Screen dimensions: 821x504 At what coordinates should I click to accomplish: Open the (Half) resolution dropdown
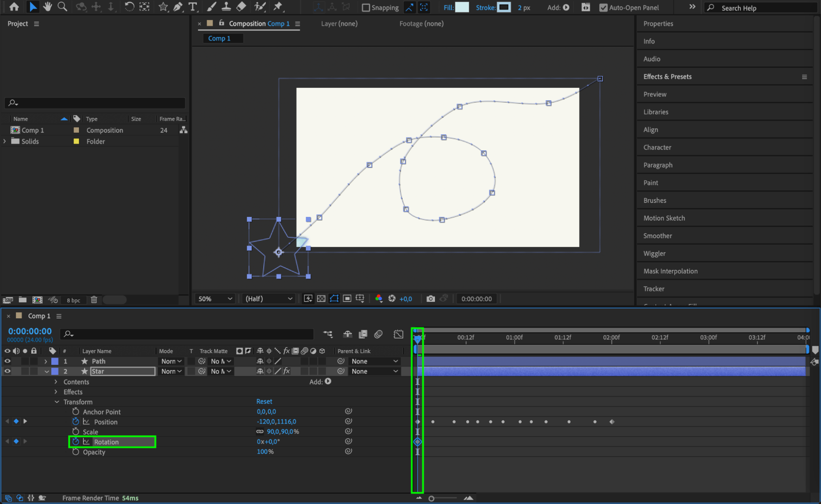[269, 299]
